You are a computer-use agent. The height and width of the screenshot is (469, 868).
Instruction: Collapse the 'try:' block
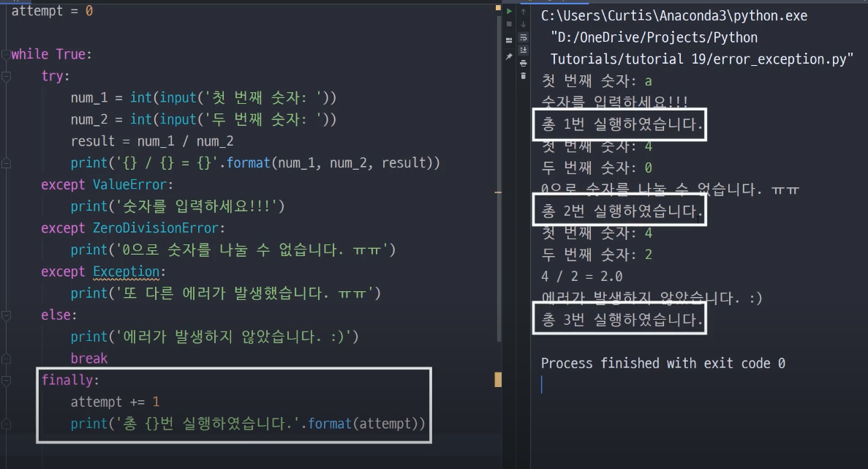[6, 76]
